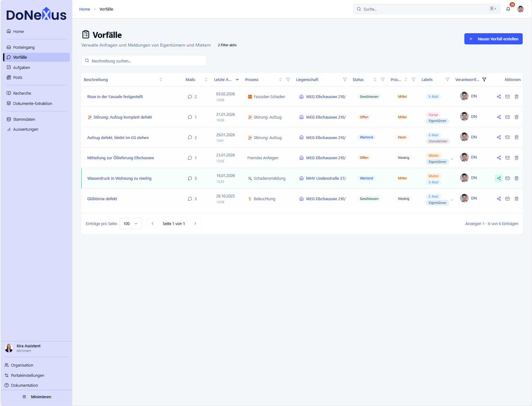Open Posts in the sidebar

click(36, 77)
